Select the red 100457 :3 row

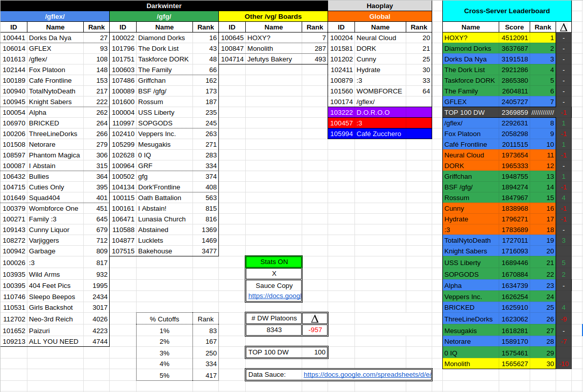click(380, 123)
